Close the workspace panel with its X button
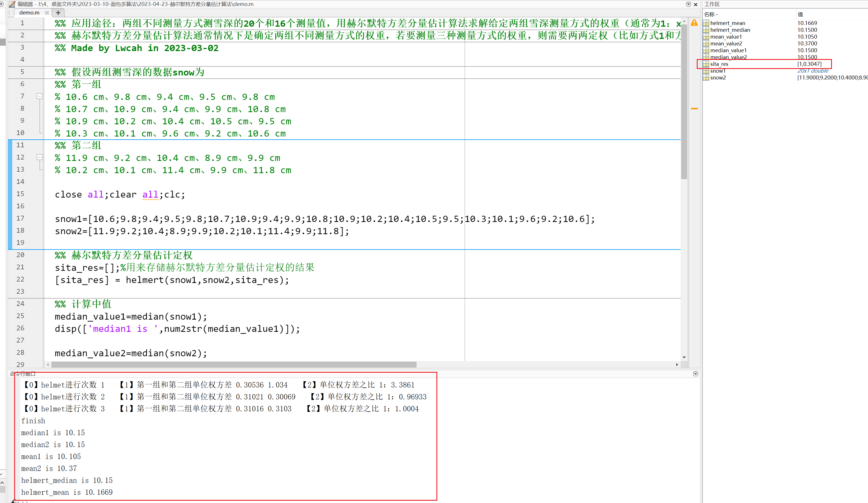The width and height of the screenshot is (868, 503). click(x=866, y=4)
